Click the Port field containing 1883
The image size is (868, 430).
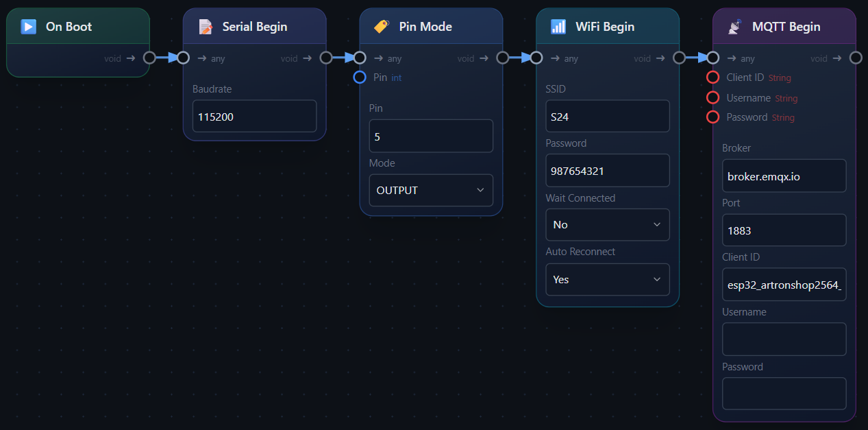coord(784,230)
